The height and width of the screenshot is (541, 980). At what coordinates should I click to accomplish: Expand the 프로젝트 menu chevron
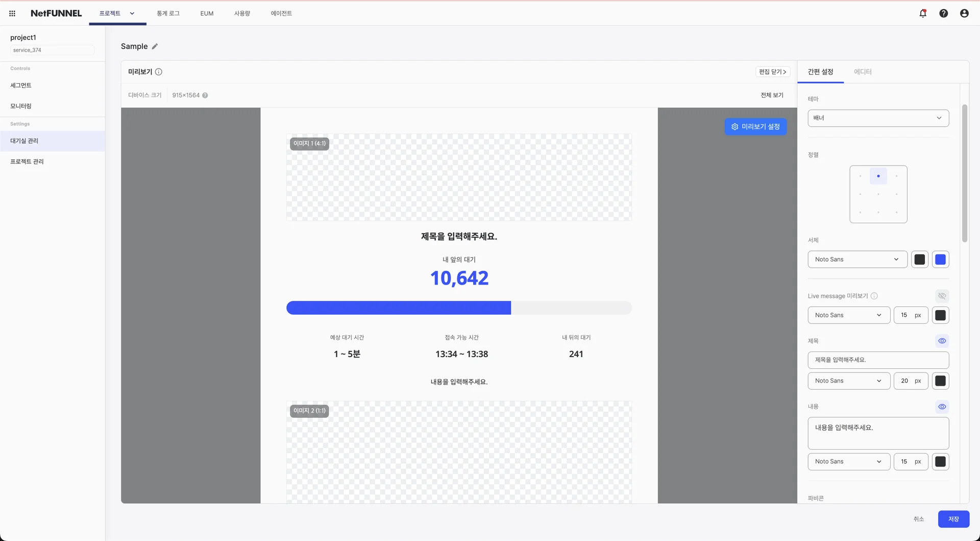132,14
